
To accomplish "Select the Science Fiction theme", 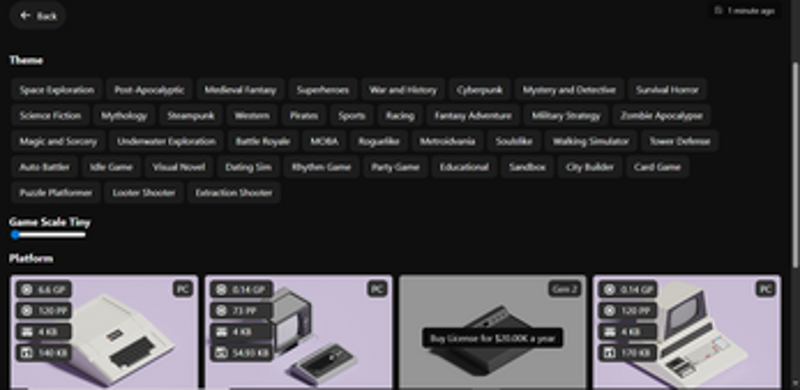I will pyautogui.click(x=51, y=115).
